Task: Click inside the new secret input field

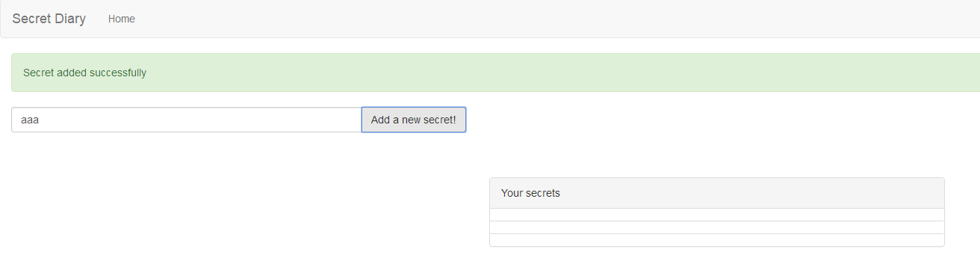Action: pyautogui.click(x=187, y=120)
